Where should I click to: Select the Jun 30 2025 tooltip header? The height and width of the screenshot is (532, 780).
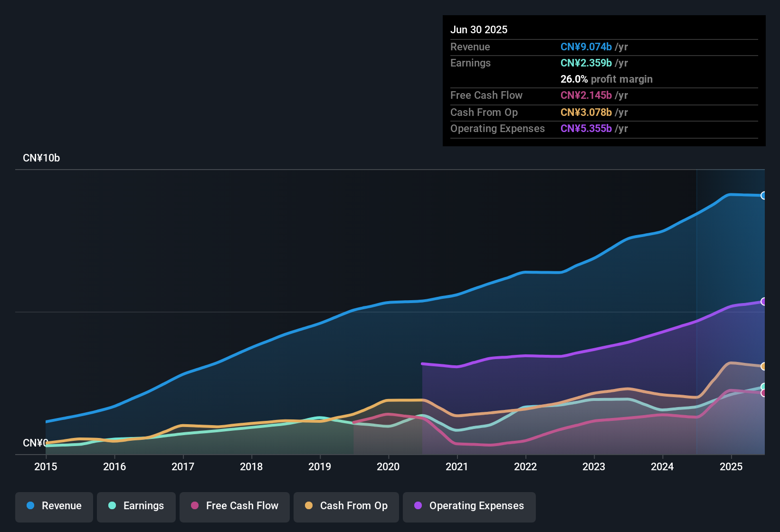[x=479, y=29]
